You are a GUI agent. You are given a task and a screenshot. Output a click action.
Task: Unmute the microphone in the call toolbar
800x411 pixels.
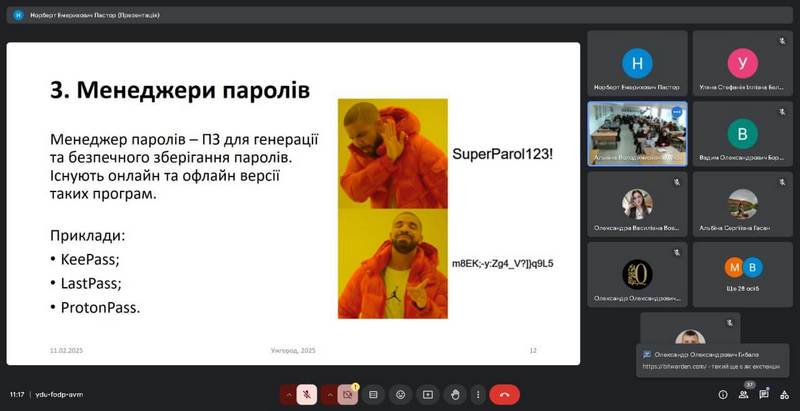(x=307, y=395)
